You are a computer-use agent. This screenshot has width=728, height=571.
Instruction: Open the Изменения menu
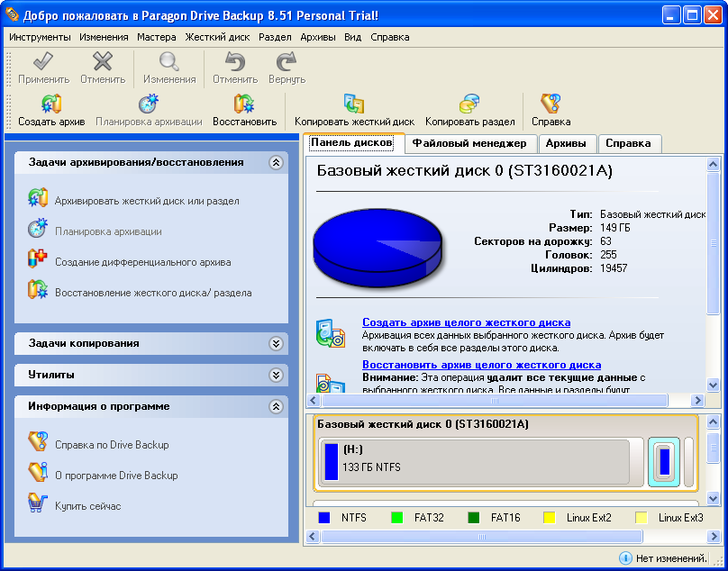(x=104, y=37)
